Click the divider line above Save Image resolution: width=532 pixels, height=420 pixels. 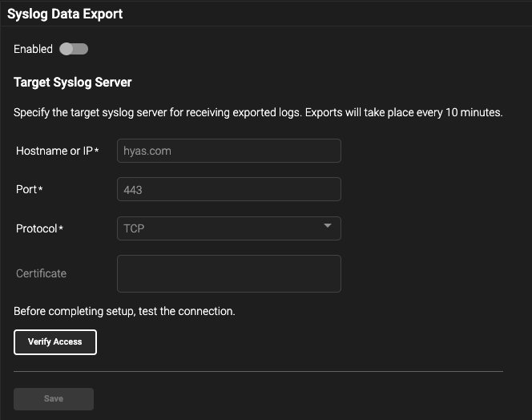click(x=258, y=372)
